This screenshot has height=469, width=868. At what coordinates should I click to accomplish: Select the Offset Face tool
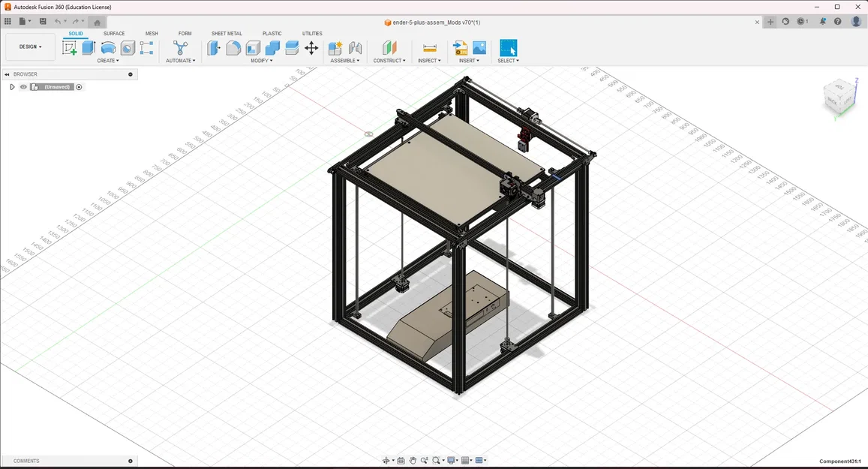click(x=292, y=48)
